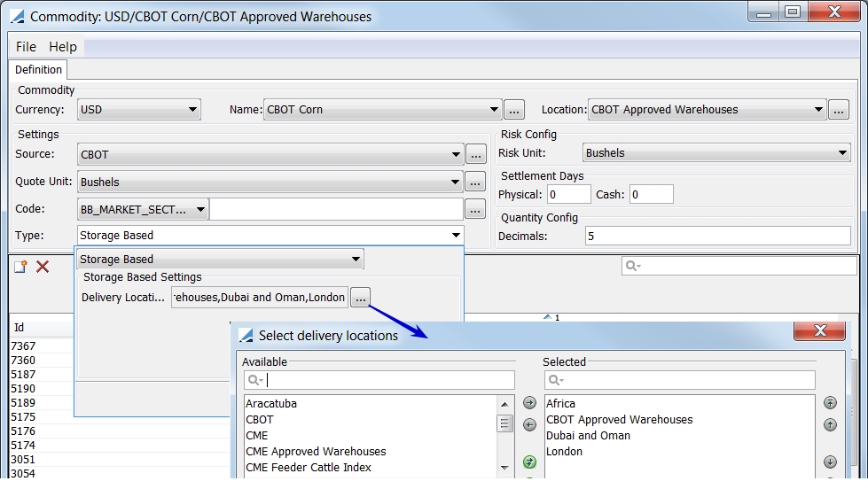Move selected location to top
The width and height of the screenshot is (868, 489).
click(830, 403)
